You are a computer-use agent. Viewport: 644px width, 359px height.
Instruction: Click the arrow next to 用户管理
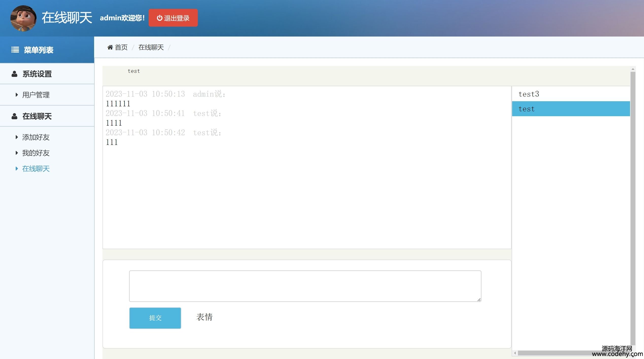click(17, 95)
